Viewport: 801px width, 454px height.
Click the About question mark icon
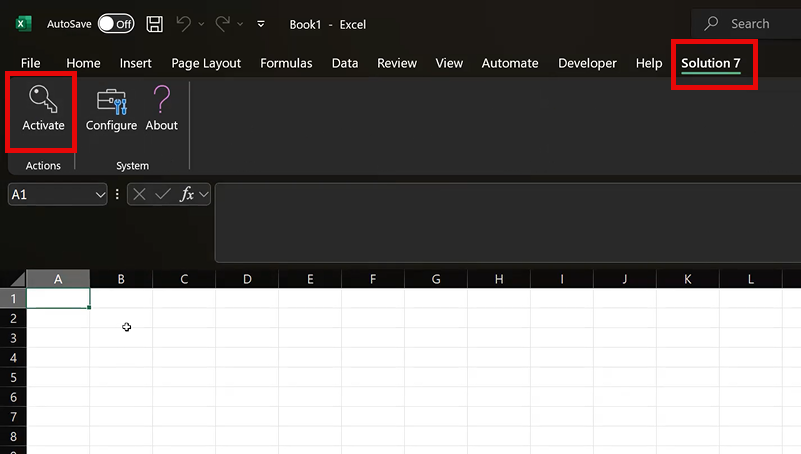[161, 100]
